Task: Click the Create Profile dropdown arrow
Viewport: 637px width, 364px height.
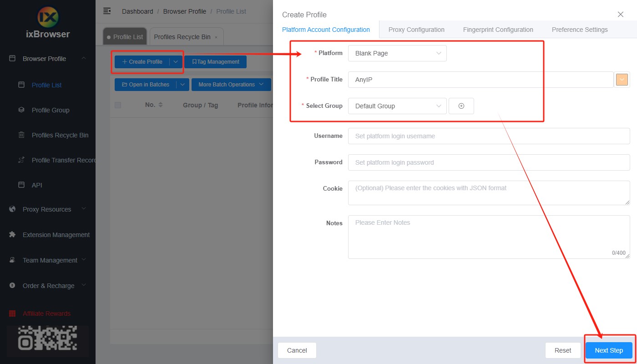Action: coord(176,61)
